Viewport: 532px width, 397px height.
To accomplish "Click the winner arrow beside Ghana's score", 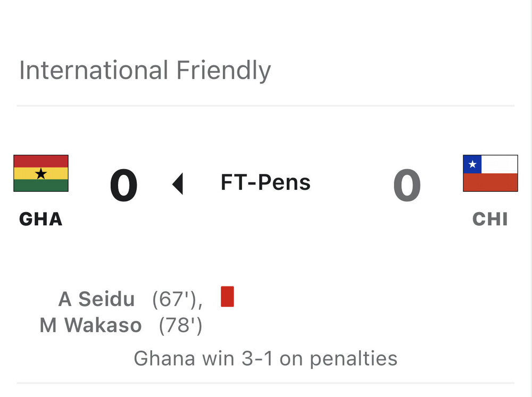I will point(178,184).
